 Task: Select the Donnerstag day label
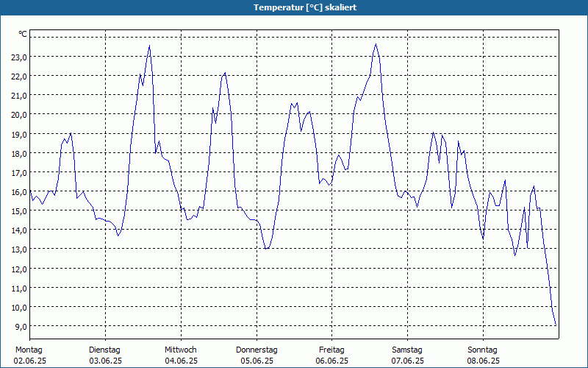[x=257, y=350]
